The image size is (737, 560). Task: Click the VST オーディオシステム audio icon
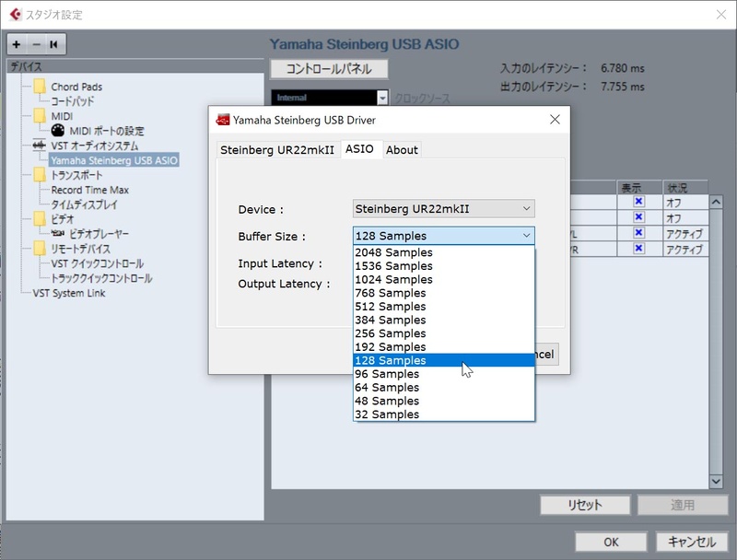click(x=38, y=146)
